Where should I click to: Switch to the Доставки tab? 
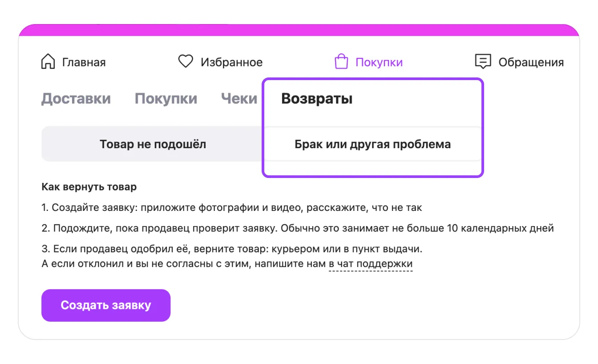pyautogui.click(x=76, y=99)
